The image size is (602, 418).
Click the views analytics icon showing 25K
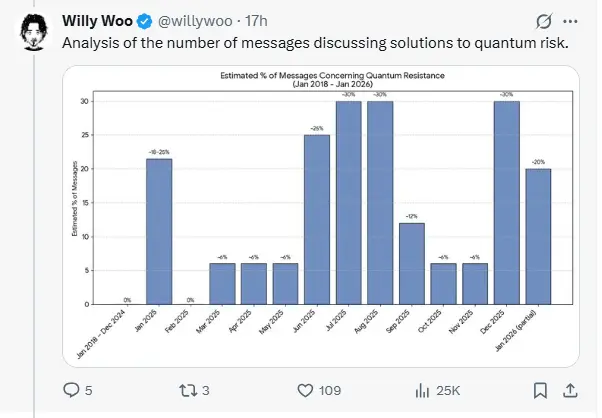coord(421,389)
